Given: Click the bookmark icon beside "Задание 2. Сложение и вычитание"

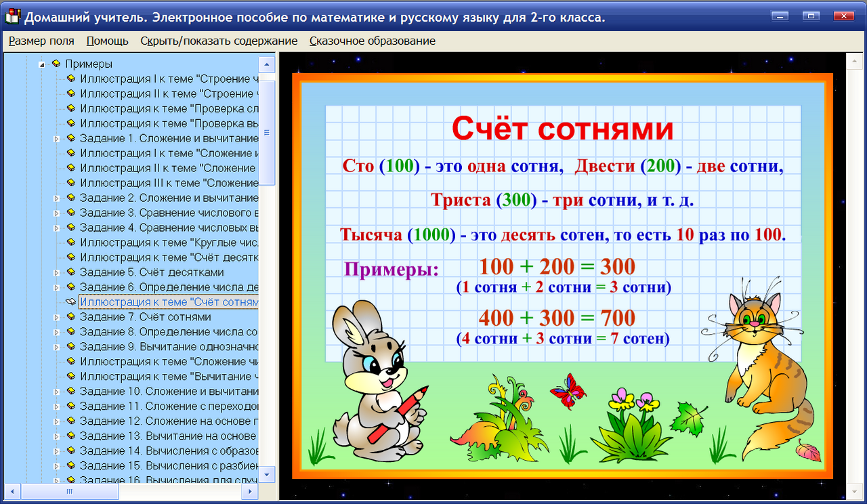Looking at the screenshot, I should [70, 197].
